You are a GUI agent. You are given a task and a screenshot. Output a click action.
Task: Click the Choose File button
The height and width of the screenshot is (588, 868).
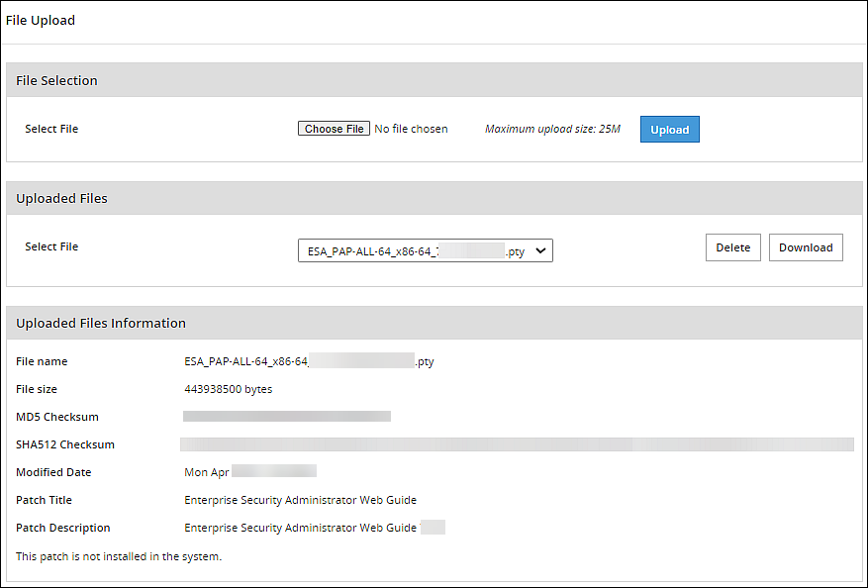[333, 128]
